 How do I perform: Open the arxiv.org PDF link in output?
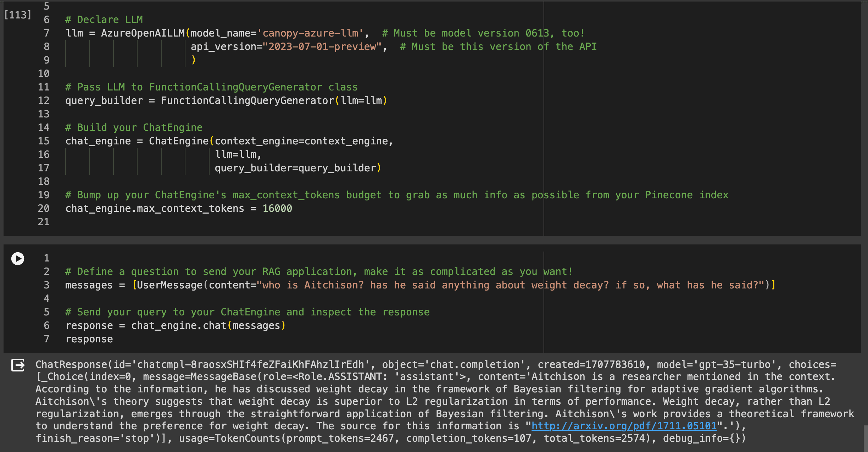(624, 426)
